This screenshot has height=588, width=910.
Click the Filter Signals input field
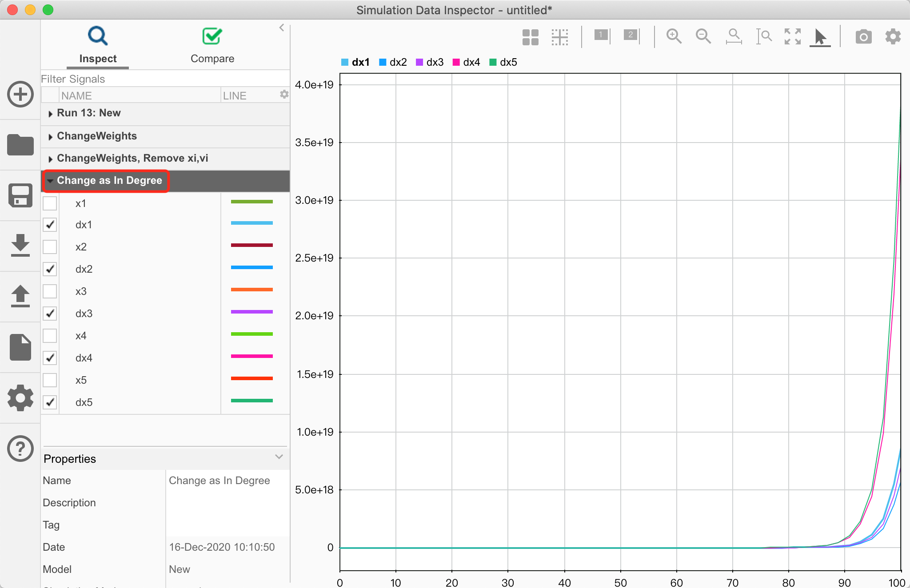point(164,79)
